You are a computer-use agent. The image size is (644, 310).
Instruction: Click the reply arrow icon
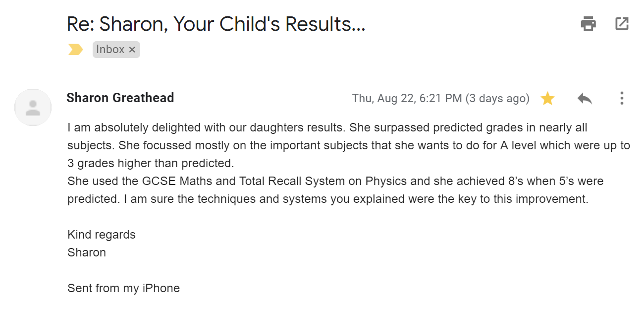tap(585, 99)
